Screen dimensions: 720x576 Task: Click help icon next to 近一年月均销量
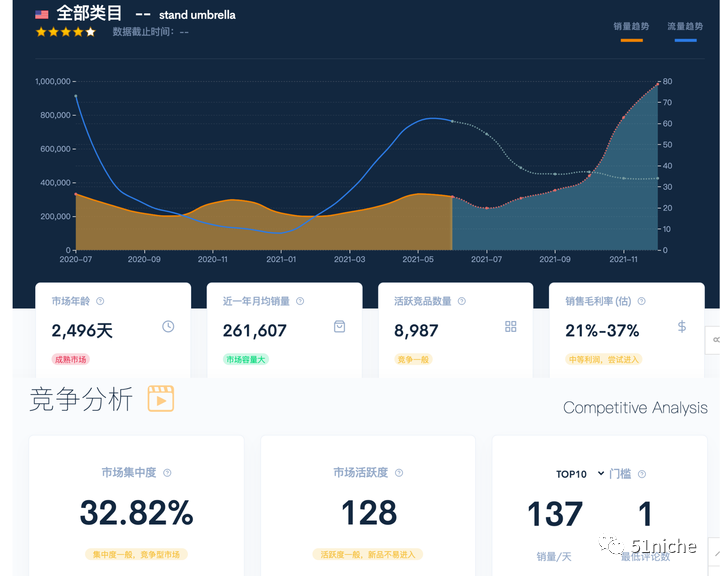click(x=300, y=301)
